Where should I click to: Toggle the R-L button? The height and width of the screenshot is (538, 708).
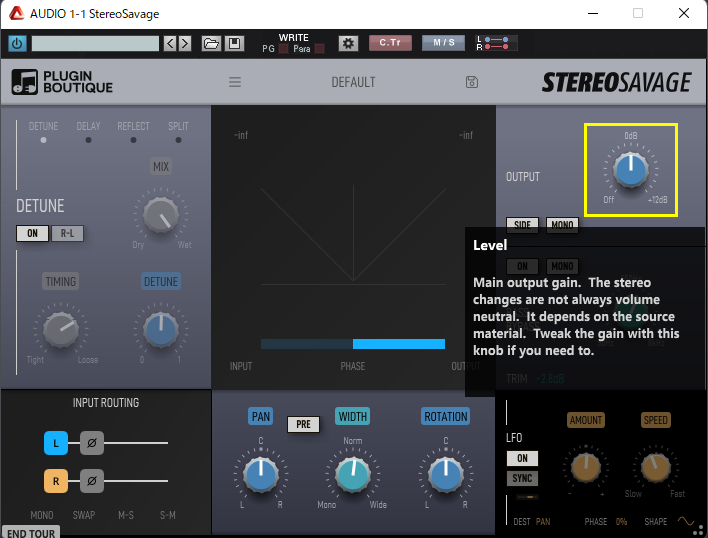point(67,233)
